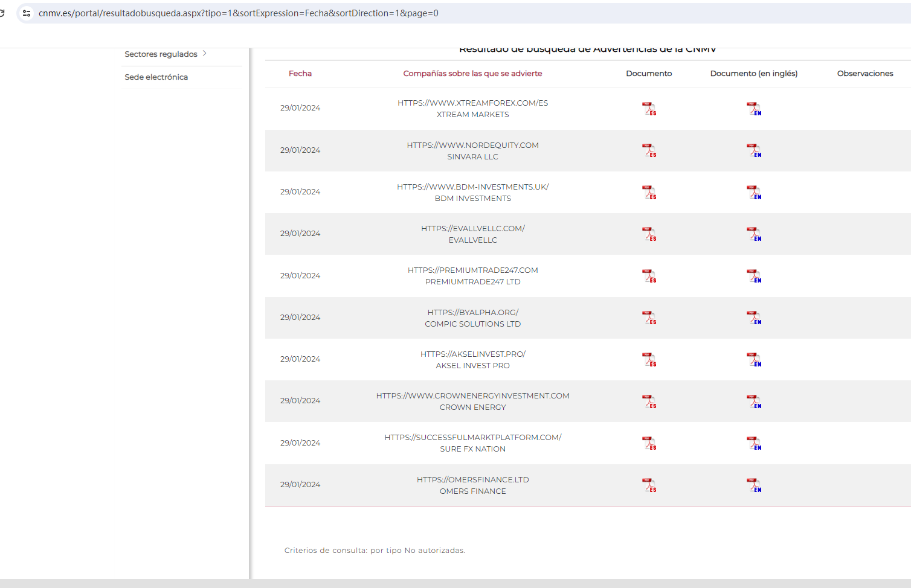911x588 pixels.
Task: Open Spanish PDF for Aksel Invest Pro
Action: [649, 359]
